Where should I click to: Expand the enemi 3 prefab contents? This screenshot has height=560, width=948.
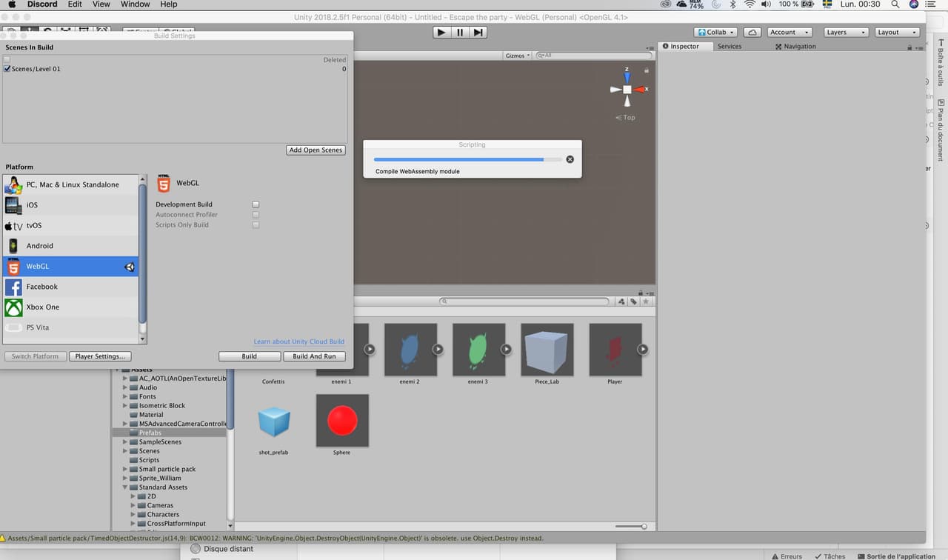pos(506,349)
